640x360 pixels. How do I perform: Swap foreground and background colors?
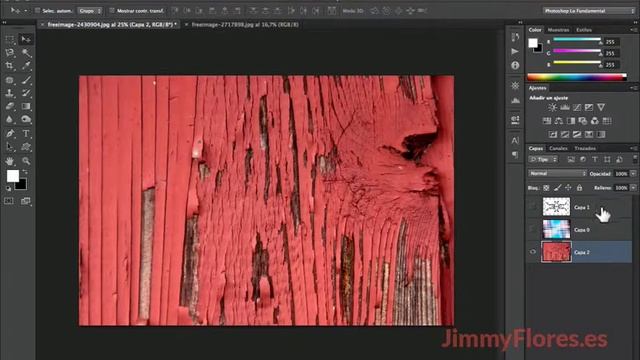point(25,172)
